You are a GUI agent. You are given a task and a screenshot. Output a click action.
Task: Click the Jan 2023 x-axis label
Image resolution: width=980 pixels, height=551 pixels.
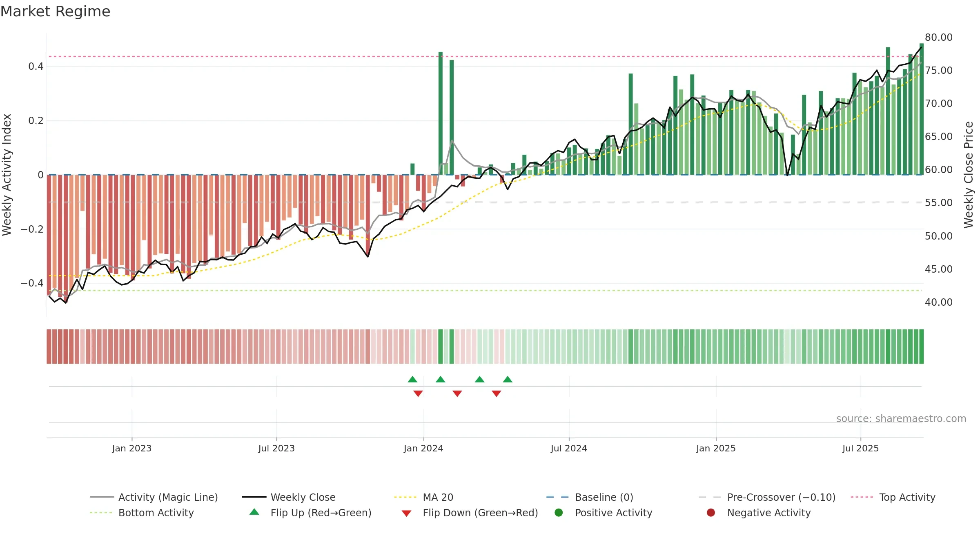(x=132, y=448)
